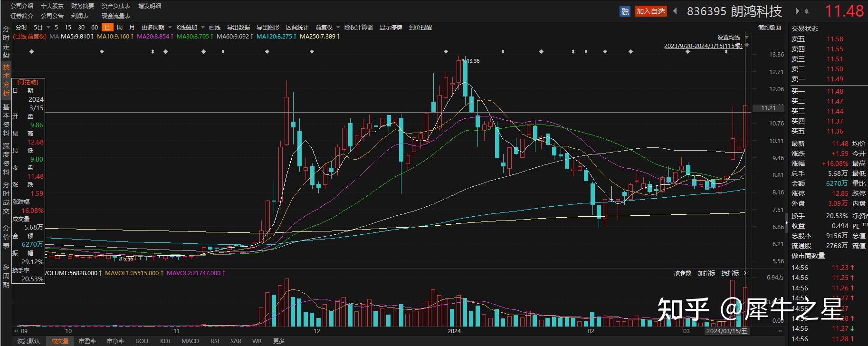Image resolution: width=868 pixels, height=346 pixels.
Task: Switch to 简约版面 compact layout
Action: pyautogui.click(x=770, y=28)
